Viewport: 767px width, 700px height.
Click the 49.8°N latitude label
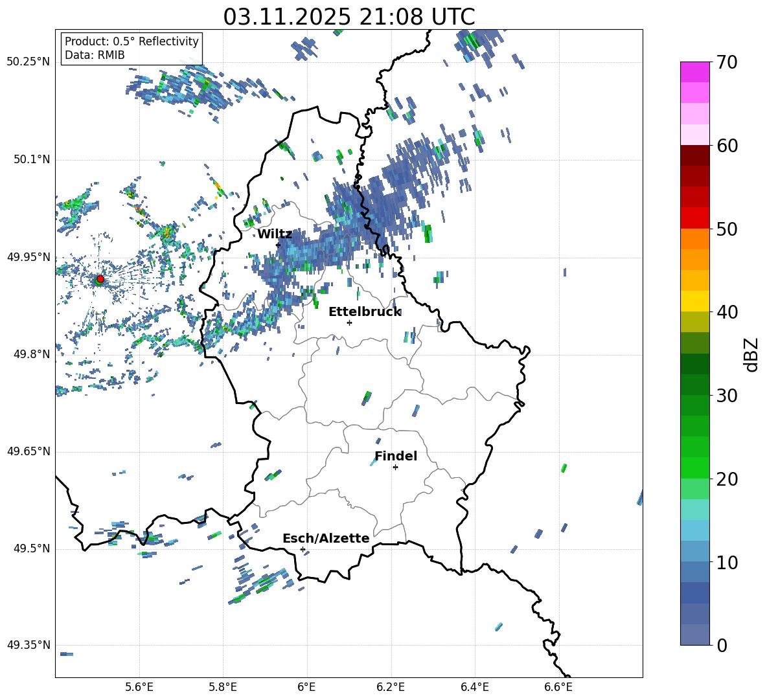click(x=31, y=354)
